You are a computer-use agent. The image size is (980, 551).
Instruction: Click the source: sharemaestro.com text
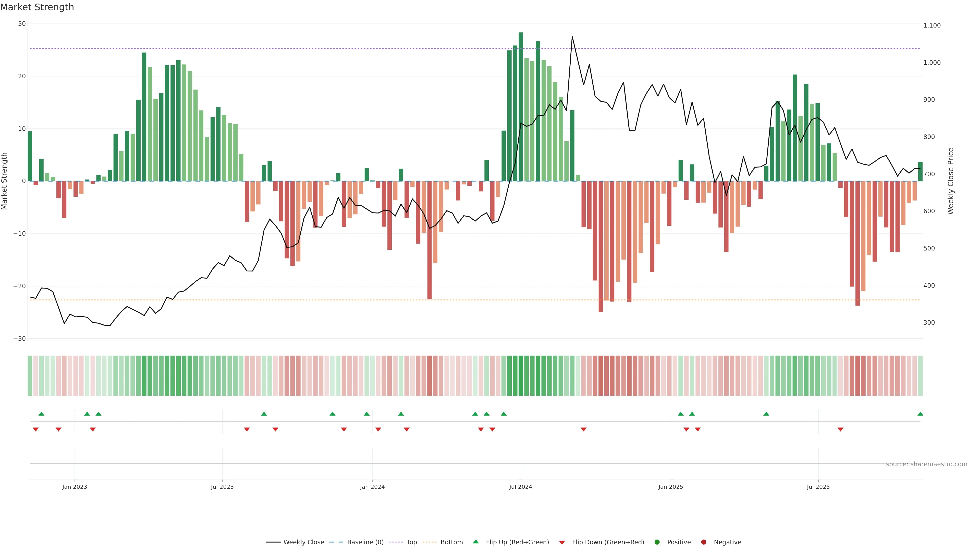pyautogui.click(x=926, y=464)
